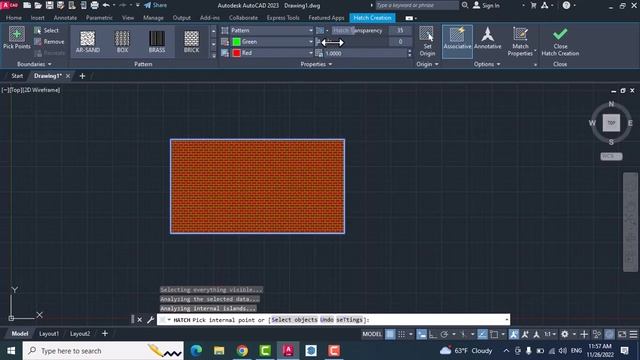Click the New file icon in Quick Access
640x360 pixels.
pyautogui.click(x=27, y=5)
